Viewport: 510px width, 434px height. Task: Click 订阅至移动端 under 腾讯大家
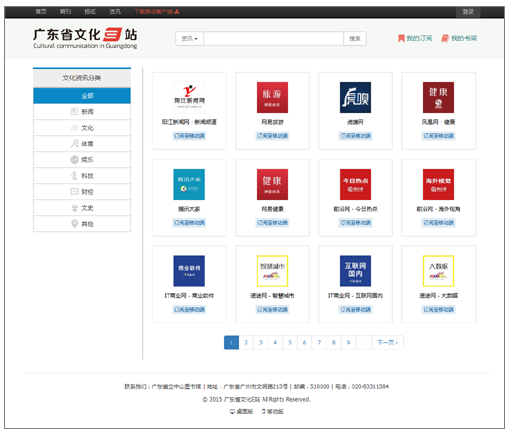(x=189, y=223)
